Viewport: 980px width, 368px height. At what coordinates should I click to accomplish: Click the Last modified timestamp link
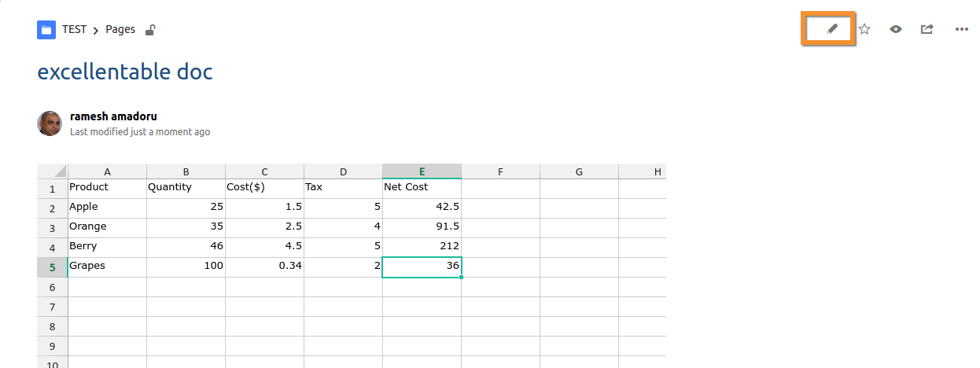140,132
